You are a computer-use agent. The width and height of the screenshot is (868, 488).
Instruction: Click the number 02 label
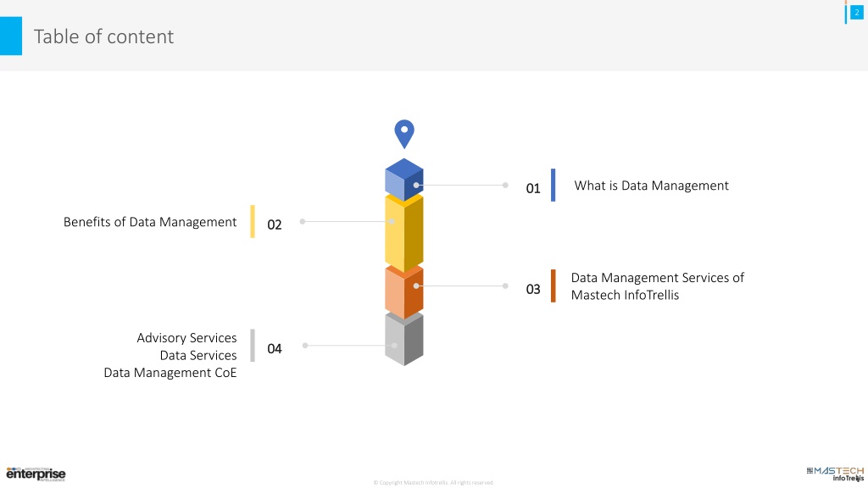[x=275, y=225]
